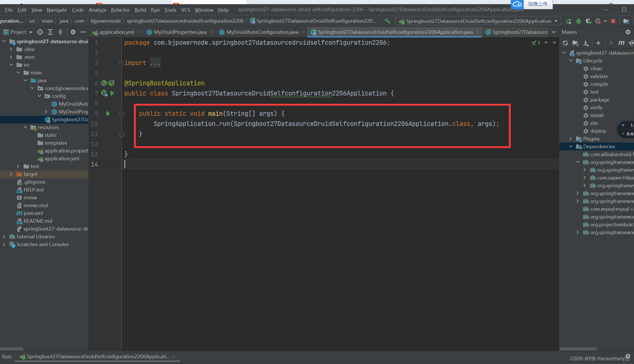Execute Maven Goal 'm' icon
This screenshot has height=364, width=634.
[622, 43]
